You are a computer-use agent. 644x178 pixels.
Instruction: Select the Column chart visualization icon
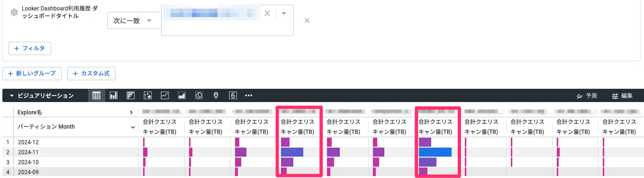point(113,95)
